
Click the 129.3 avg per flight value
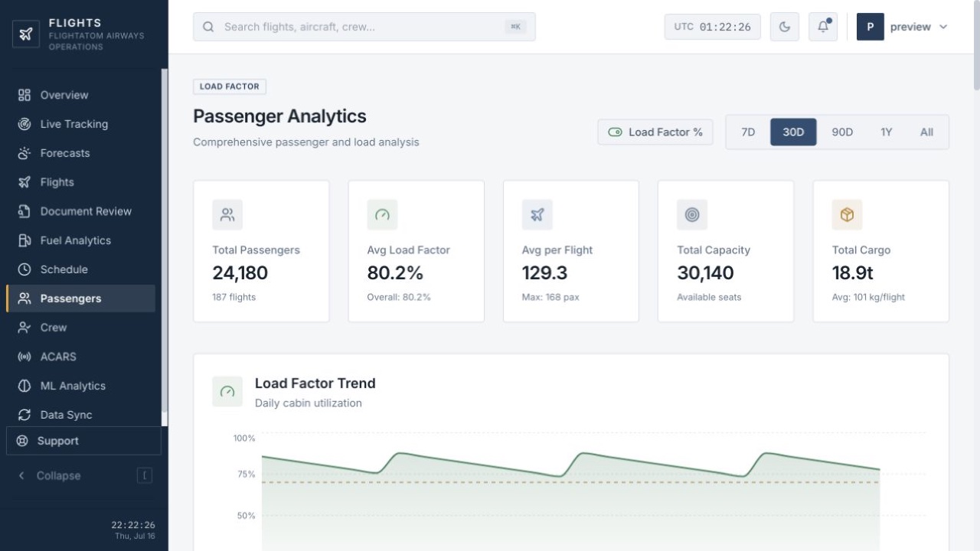545,273
